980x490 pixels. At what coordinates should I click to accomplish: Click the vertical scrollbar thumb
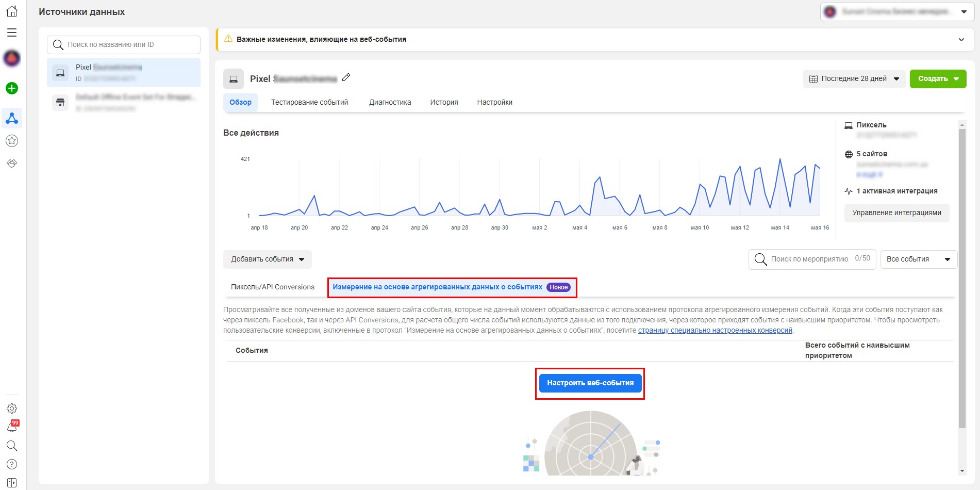962,279
